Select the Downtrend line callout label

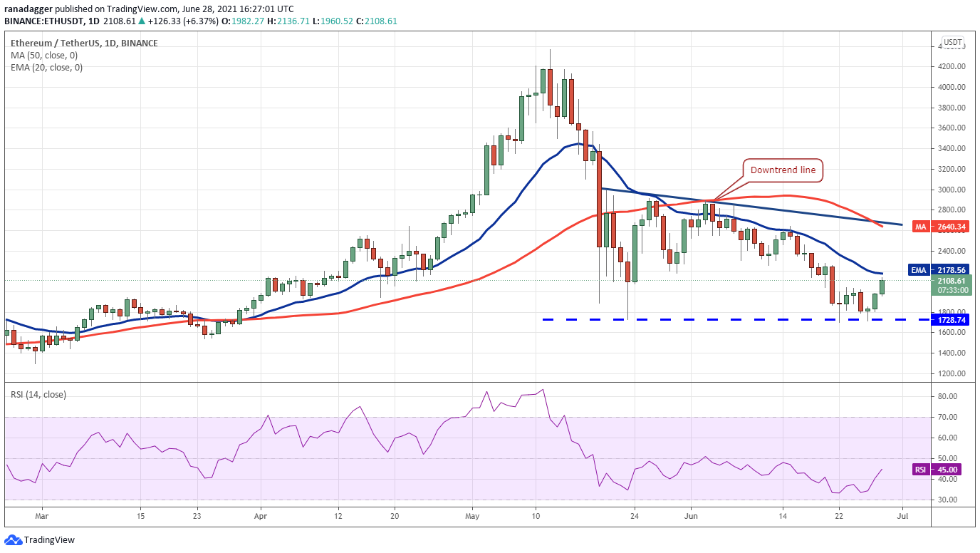click(783, 170)
